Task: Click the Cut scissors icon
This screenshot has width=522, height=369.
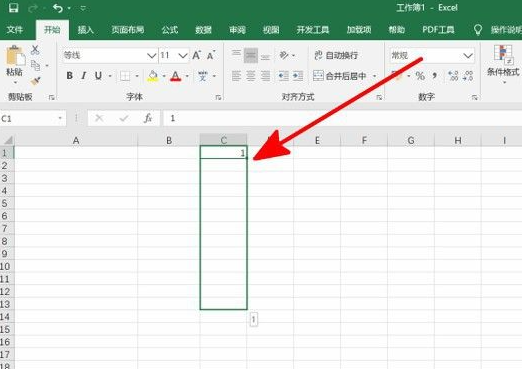Action: (35, 50)
